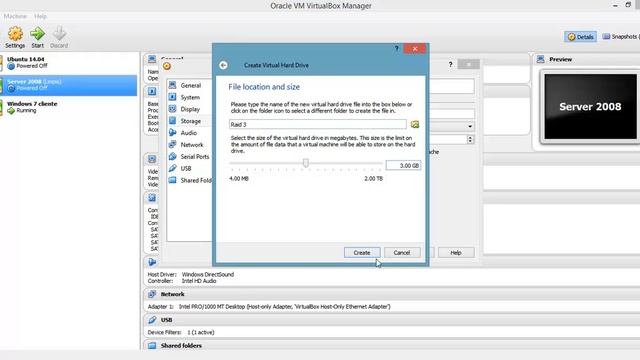The height and width of the screenshot is (360, 640).
Task: Select the Network settings category icon
Action: click(173, 144)
